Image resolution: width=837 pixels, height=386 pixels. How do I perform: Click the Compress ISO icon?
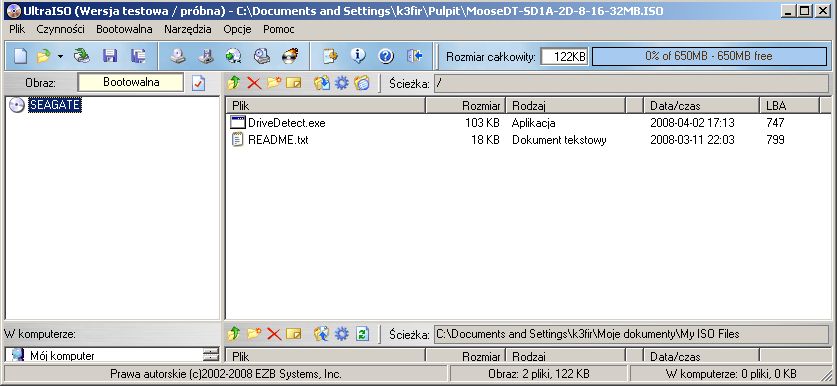206,56
